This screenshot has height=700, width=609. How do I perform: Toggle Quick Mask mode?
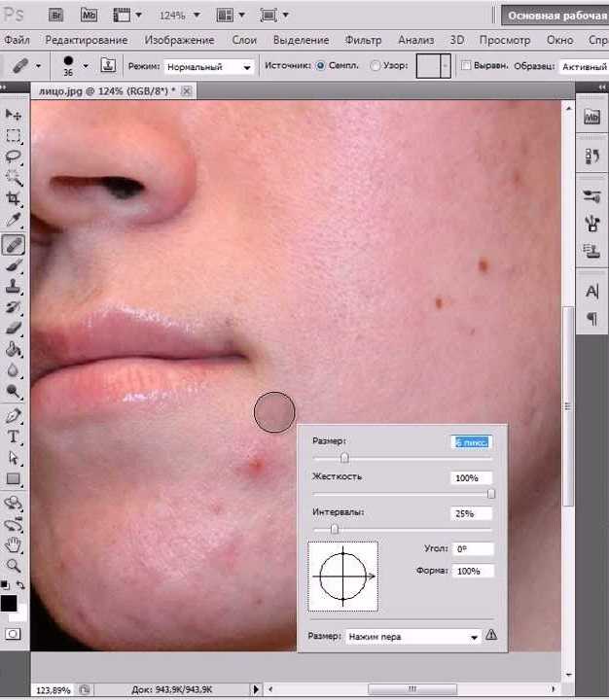(13, 634)
